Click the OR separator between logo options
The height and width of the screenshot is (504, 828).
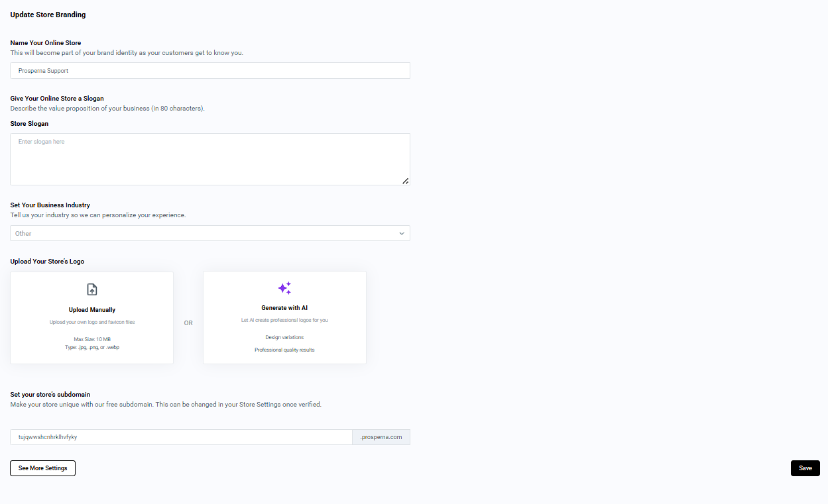pos(188,323)
